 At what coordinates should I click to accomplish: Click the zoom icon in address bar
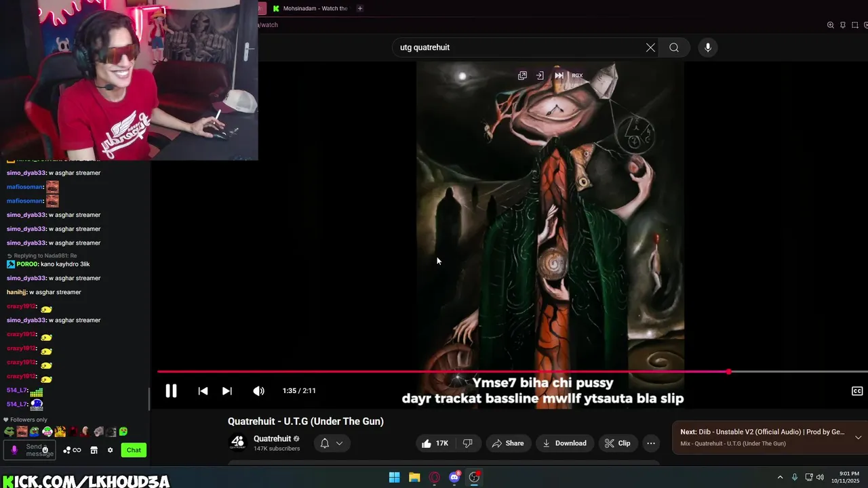pyautogui.click(x=830, y=25)
